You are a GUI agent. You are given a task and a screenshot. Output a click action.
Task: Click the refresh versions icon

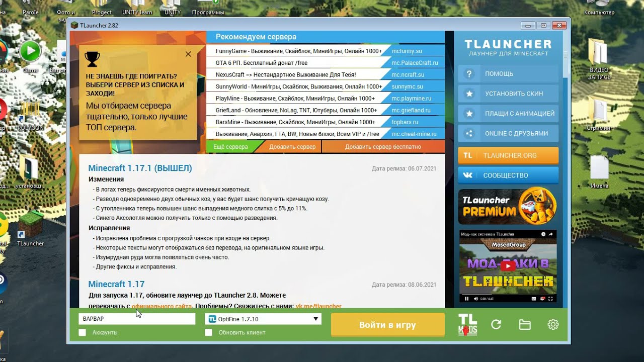[x=496, y=324]
